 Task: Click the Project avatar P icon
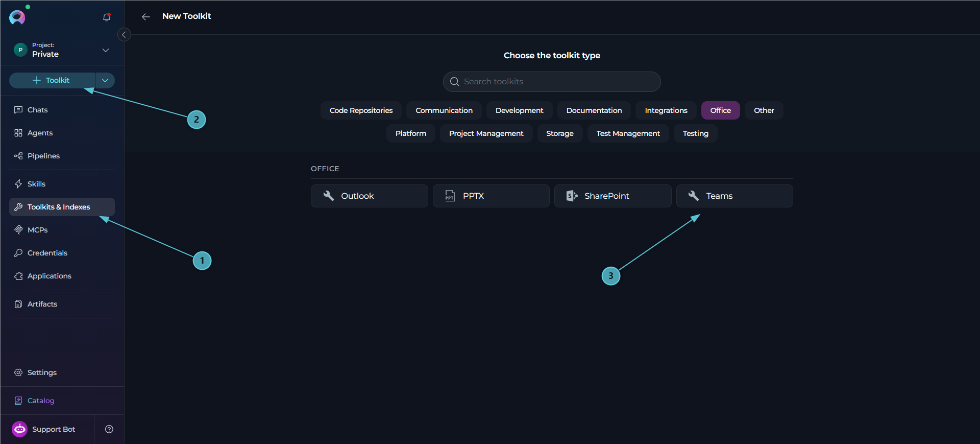click(x=20, y=50)
